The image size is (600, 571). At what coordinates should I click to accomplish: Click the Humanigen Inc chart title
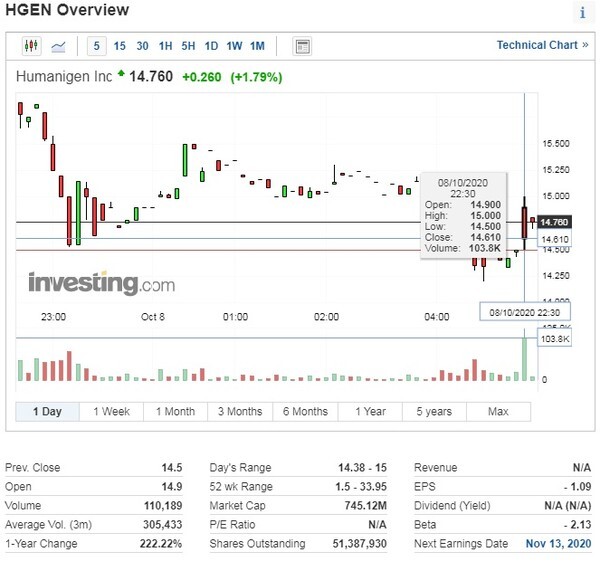point(64,77)
